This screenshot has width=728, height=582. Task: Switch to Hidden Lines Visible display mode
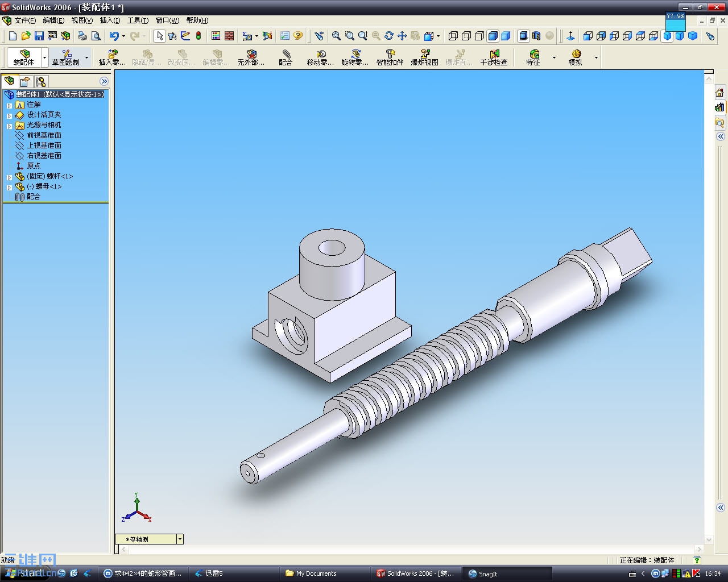(x=466, y=36)
